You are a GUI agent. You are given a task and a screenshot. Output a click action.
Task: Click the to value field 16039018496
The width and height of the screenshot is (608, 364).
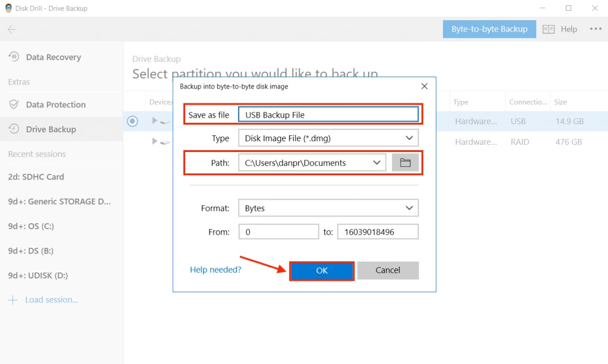[378, 232]
